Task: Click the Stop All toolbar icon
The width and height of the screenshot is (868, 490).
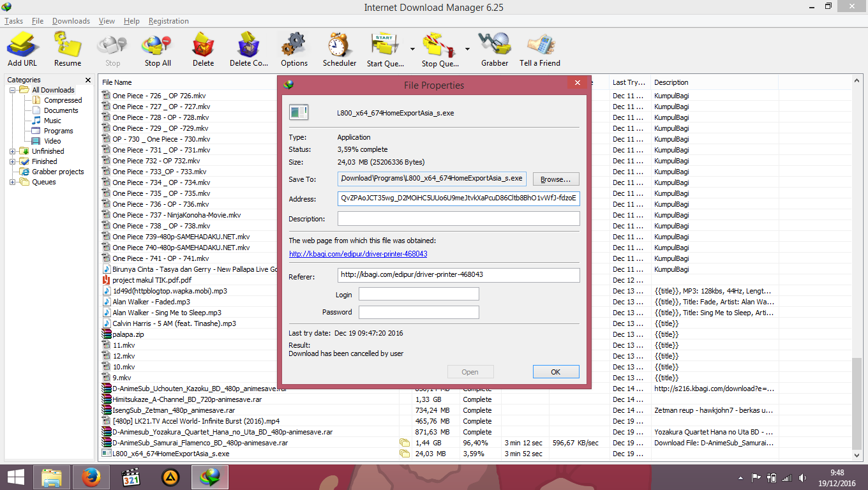Action: (157, 45)
